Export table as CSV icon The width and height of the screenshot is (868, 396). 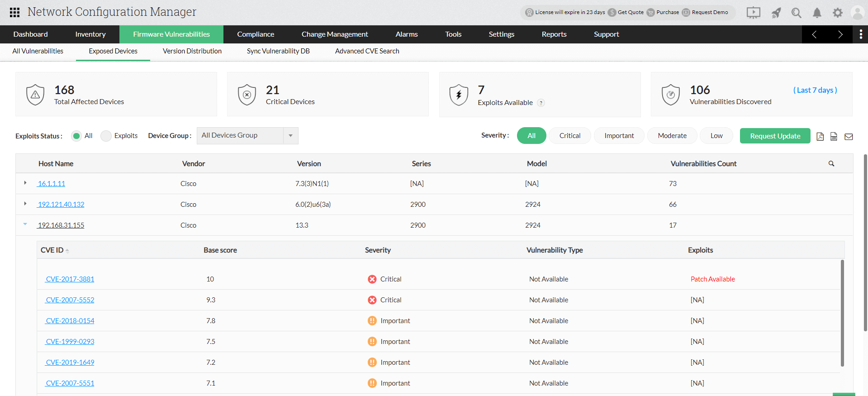click(x=834, y=137)
